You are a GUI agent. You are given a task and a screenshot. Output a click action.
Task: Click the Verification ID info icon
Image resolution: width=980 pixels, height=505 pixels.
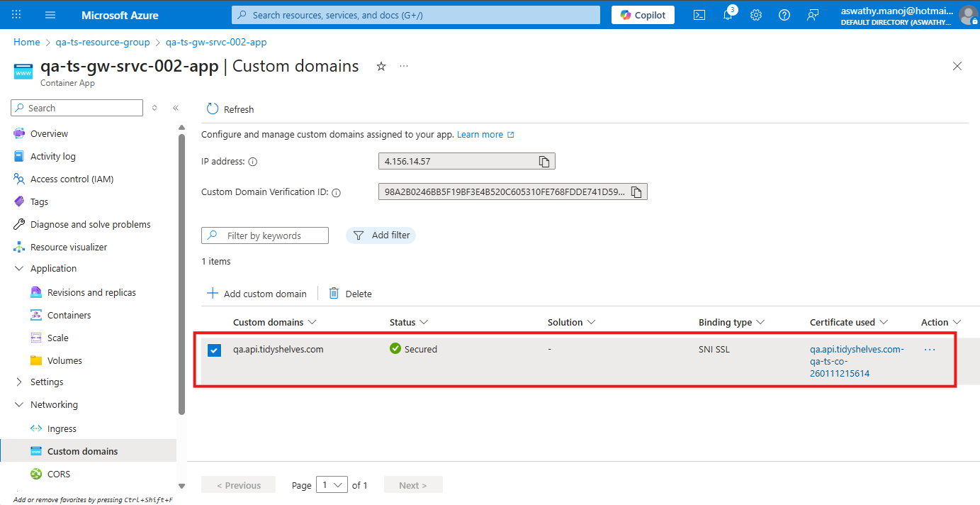[337, 192]
